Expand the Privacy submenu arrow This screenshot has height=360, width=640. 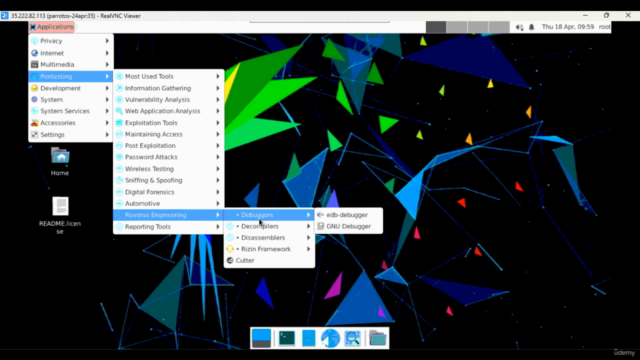coord(107,41)
